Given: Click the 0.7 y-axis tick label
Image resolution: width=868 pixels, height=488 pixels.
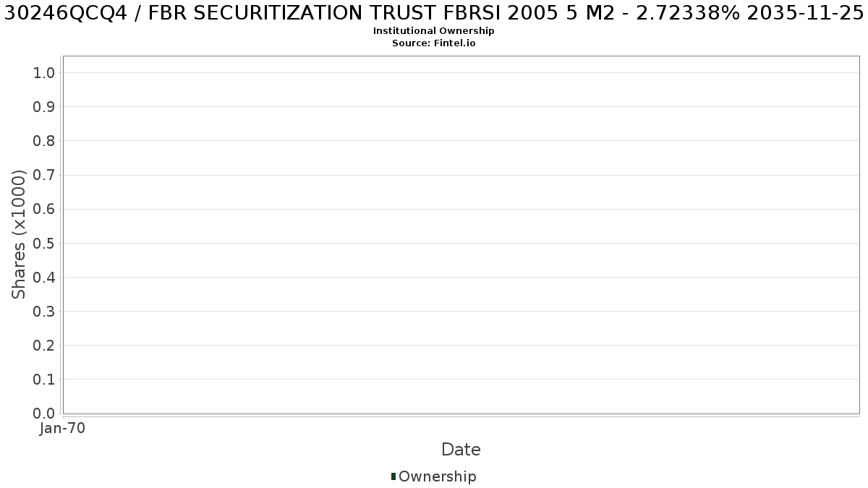Looking at the screenshot, I should click(x=44, y=175).
